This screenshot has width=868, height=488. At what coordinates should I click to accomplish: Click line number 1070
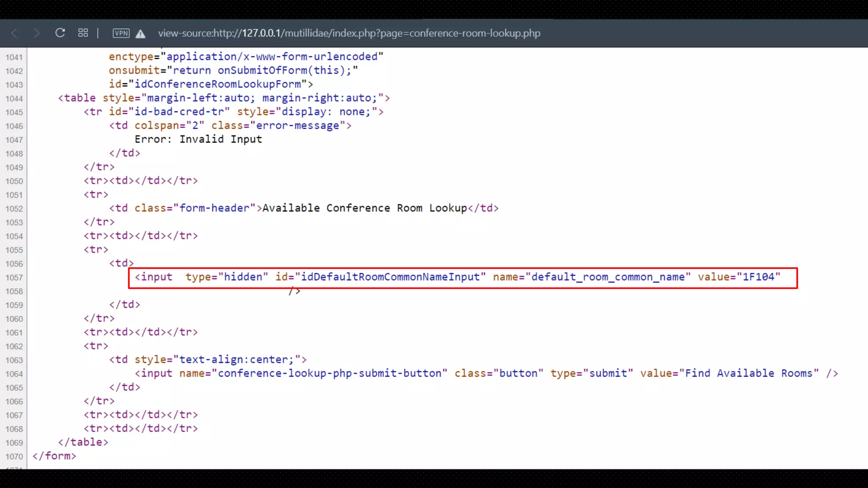[x=14, y=457]
